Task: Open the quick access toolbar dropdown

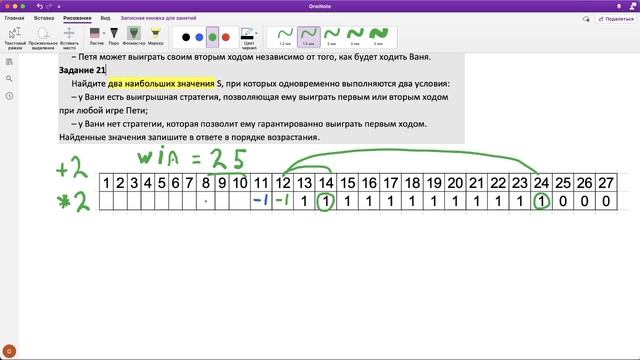Action: pos(59,7)
